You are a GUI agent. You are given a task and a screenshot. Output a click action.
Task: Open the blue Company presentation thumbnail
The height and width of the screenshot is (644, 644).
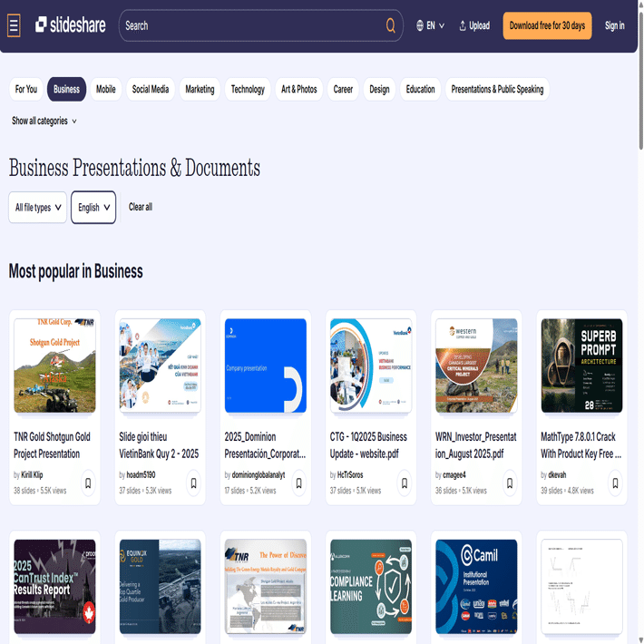266,366
